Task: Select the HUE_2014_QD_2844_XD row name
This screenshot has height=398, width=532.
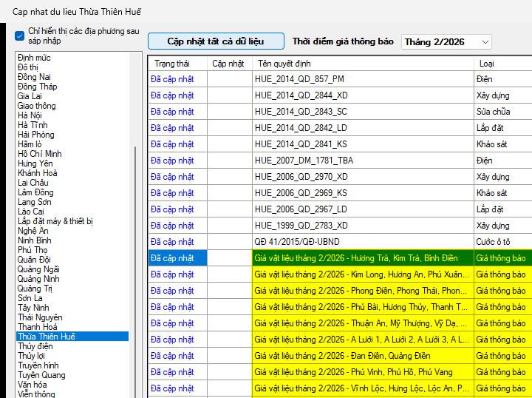Action: coord(301,95)
